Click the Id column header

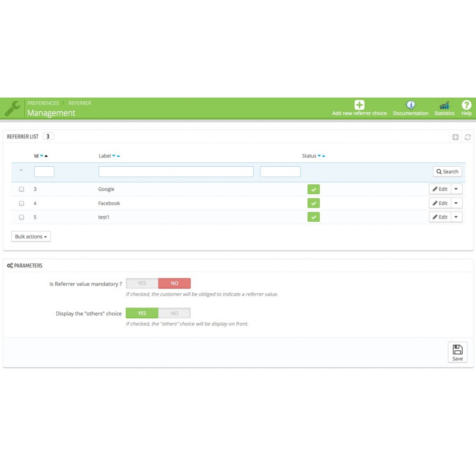(36, 156)
